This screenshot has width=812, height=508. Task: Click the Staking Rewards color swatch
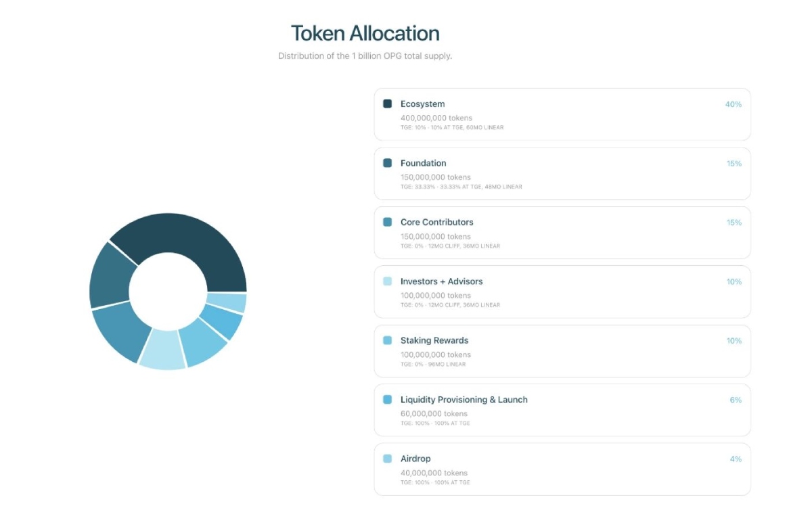click(x=388, y=340)
